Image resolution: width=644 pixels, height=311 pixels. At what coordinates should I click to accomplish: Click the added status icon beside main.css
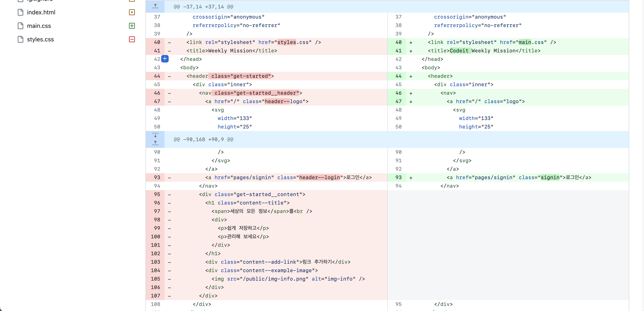point(132,26)
